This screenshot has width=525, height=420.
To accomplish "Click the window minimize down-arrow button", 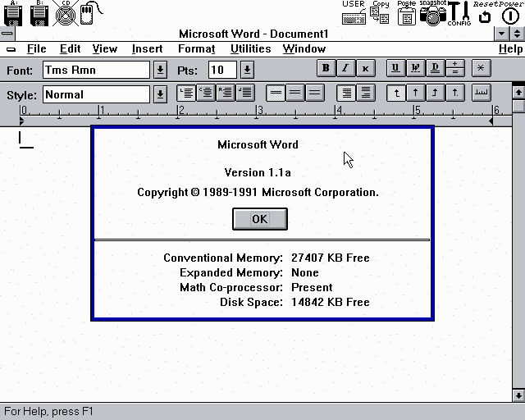I will [x=501, y=34].
